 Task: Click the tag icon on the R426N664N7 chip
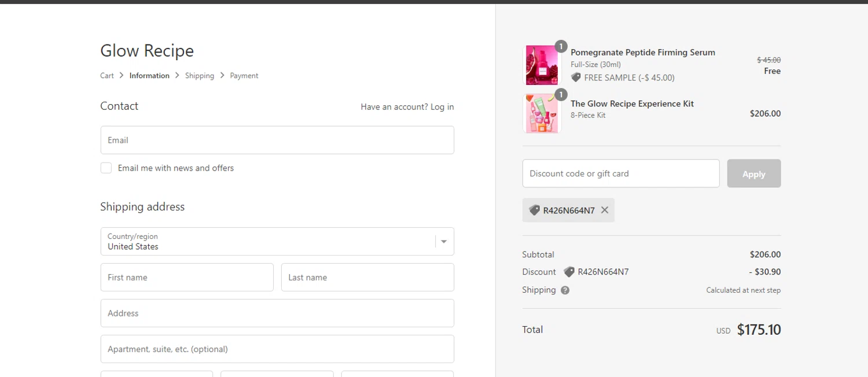click(x=534, y=210)
